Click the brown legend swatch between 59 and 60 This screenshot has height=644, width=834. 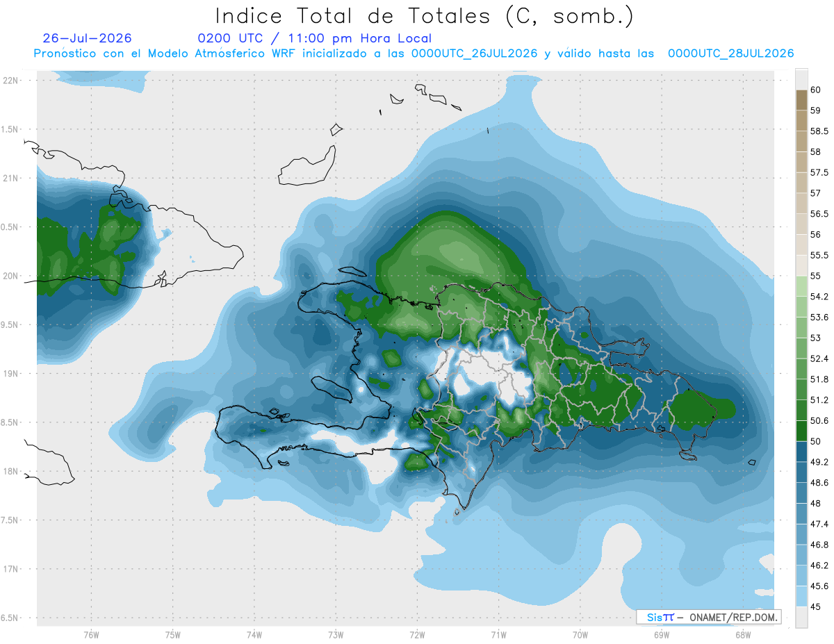pos(801,100)
